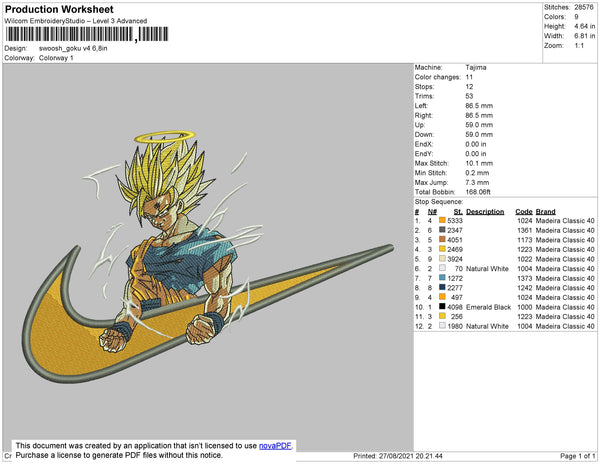Click the "Code" column header
The image size is (600, 464).
(524, 212)
